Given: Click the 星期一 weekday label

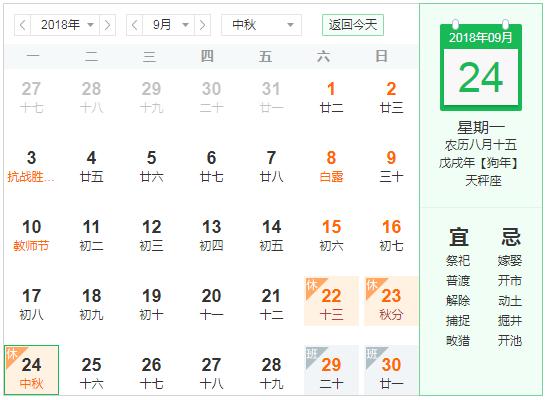Looking at the screenshot, I should (481, 127).
